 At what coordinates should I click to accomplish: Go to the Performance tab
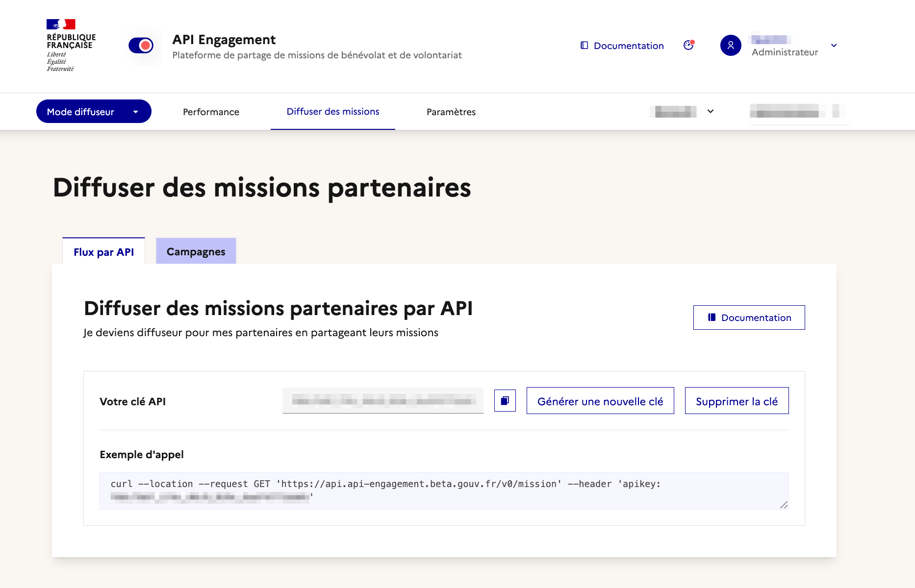pyautogui.click(x=211, y=112)
